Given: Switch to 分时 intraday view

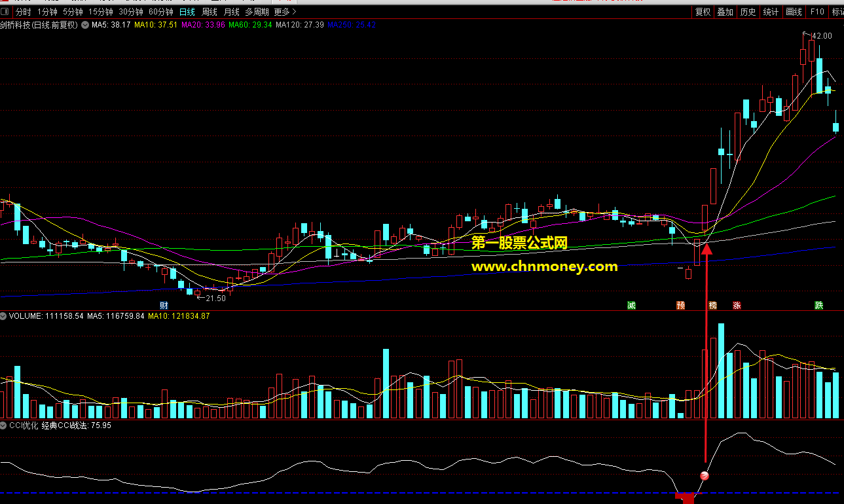Looking at the screenshot, I should (23, 12).
